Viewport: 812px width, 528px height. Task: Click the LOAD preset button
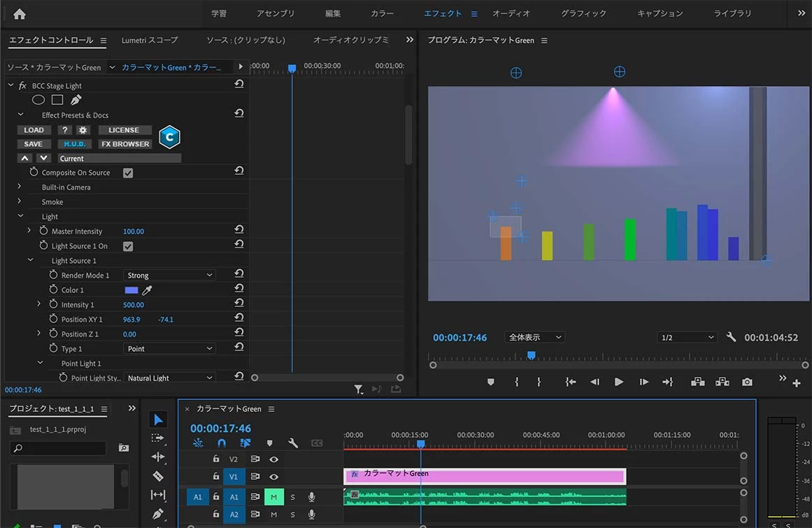34,130
